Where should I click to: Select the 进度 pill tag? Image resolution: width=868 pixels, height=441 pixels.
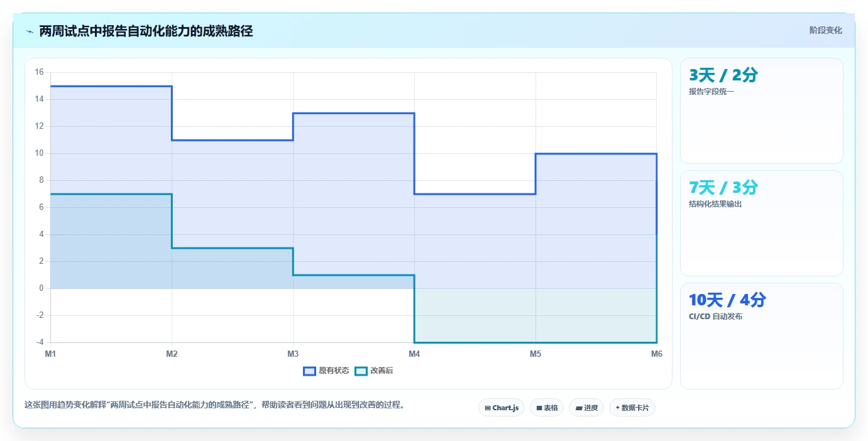point(586,408)
